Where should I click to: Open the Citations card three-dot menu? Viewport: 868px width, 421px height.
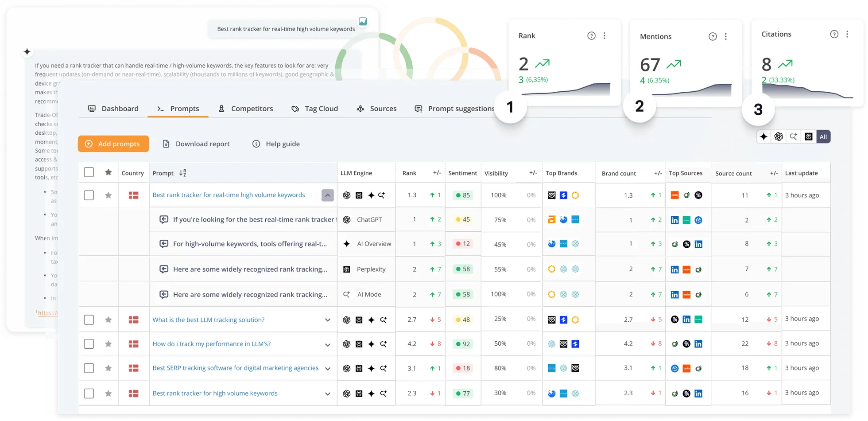pyautogui.click(x=847, y=34)
